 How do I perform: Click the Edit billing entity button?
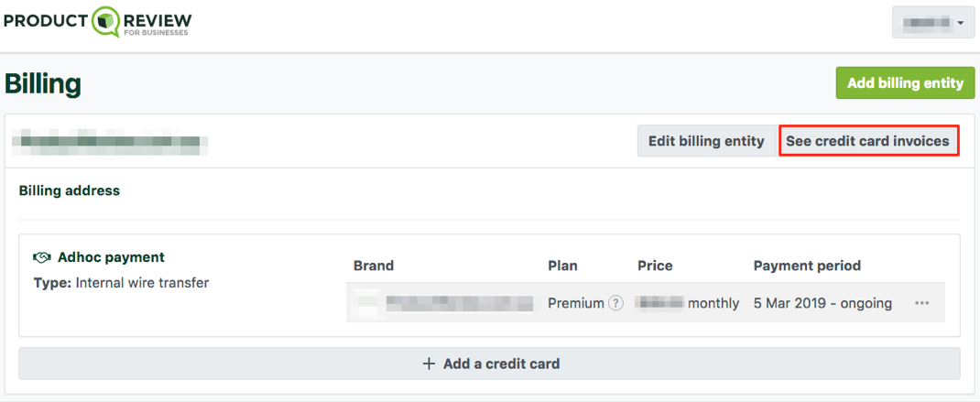(x=706, y=141)
